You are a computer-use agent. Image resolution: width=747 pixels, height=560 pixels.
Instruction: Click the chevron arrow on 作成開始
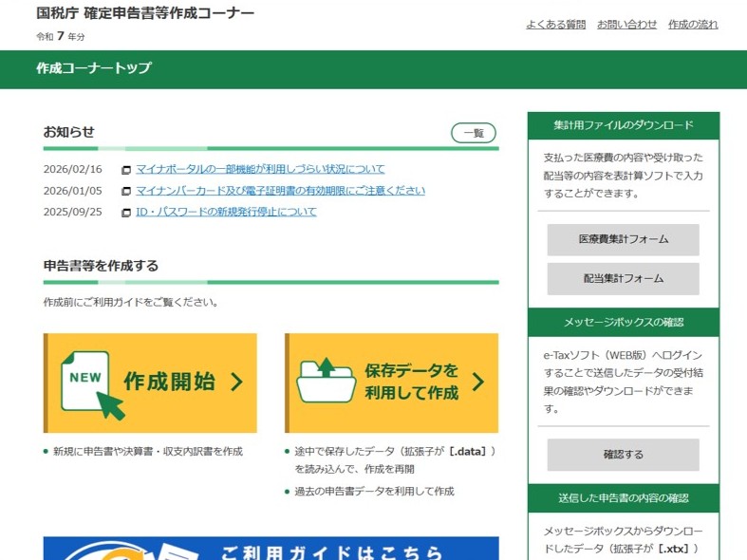point(236,382)
